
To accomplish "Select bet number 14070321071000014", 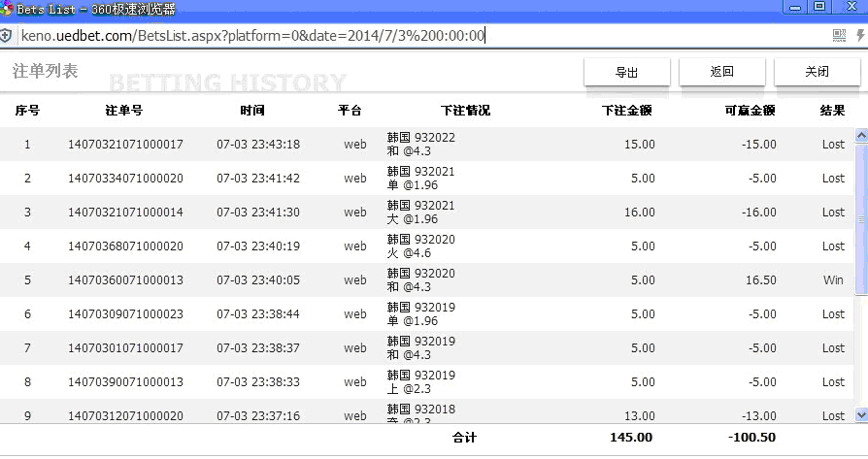I will coord(125,213).
